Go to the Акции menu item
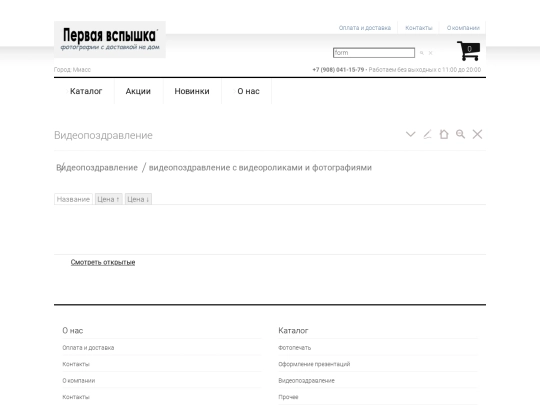Screen dimensions: 540x405 pos(138,91)
